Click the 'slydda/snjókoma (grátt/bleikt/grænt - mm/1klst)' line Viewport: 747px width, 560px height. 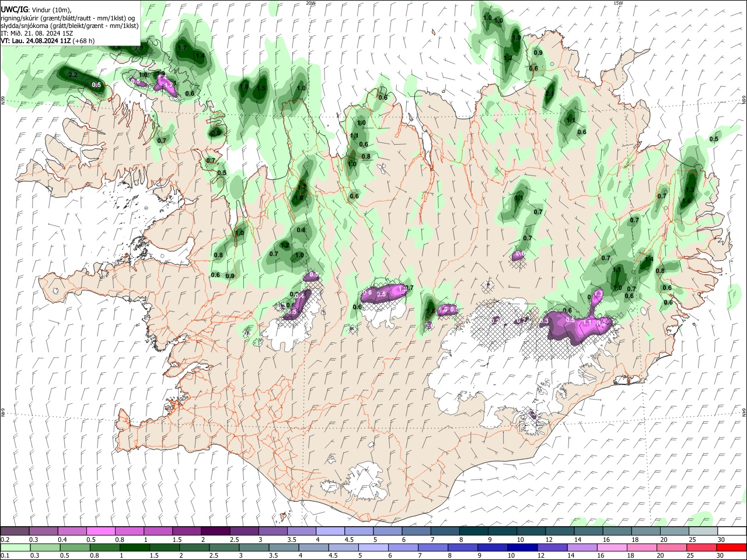coord(69,26)
